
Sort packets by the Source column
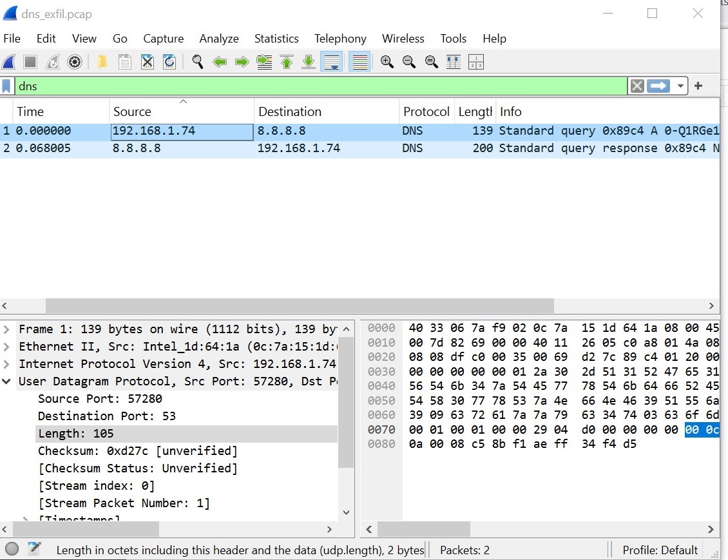(x=182, y=111)
